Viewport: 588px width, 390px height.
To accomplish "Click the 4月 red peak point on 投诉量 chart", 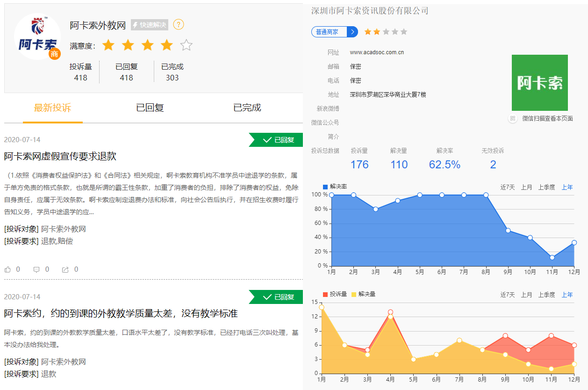I will coord(390,312).
